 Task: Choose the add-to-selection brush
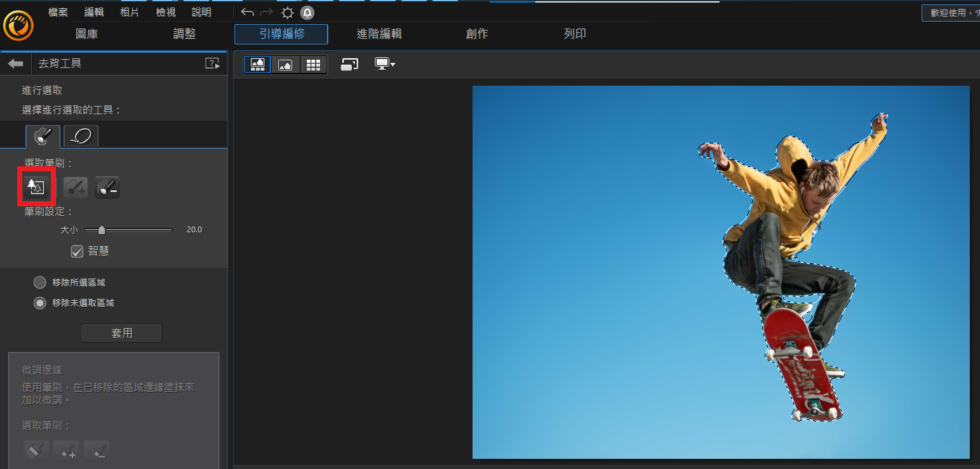point(76,187)
